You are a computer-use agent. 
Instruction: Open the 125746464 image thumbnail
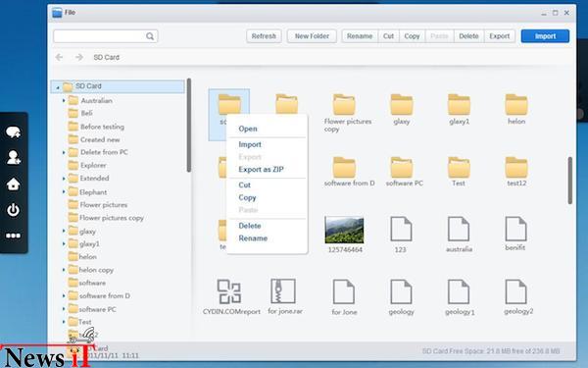(x=344, y=230)
